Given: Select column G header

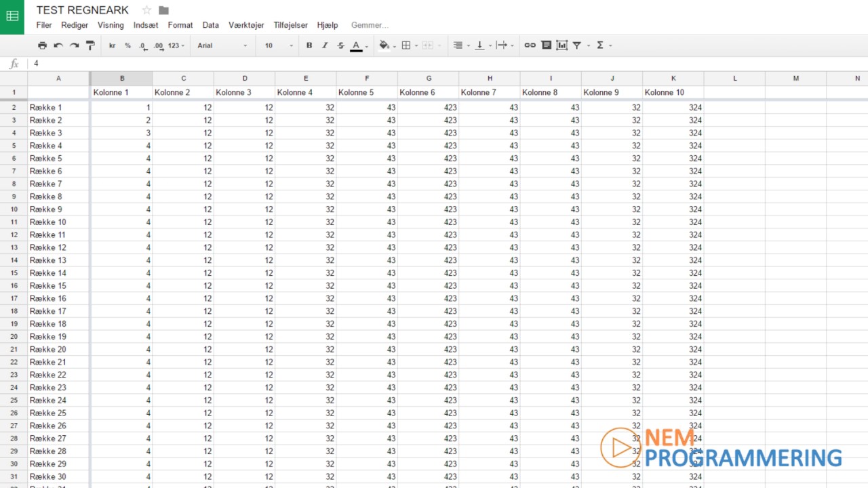Looking at the screenshot, I should [x=429, y=79].
